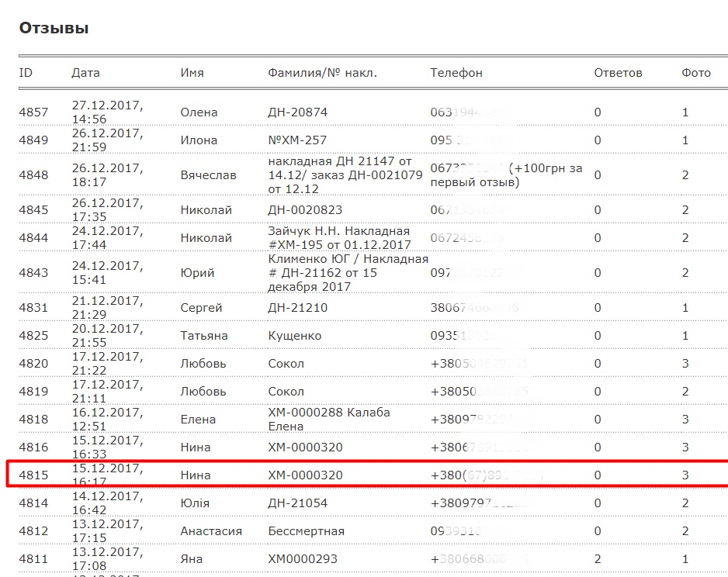Click the "Ответов" column header
The image size is (728, 577).
[x=618, y=73]
